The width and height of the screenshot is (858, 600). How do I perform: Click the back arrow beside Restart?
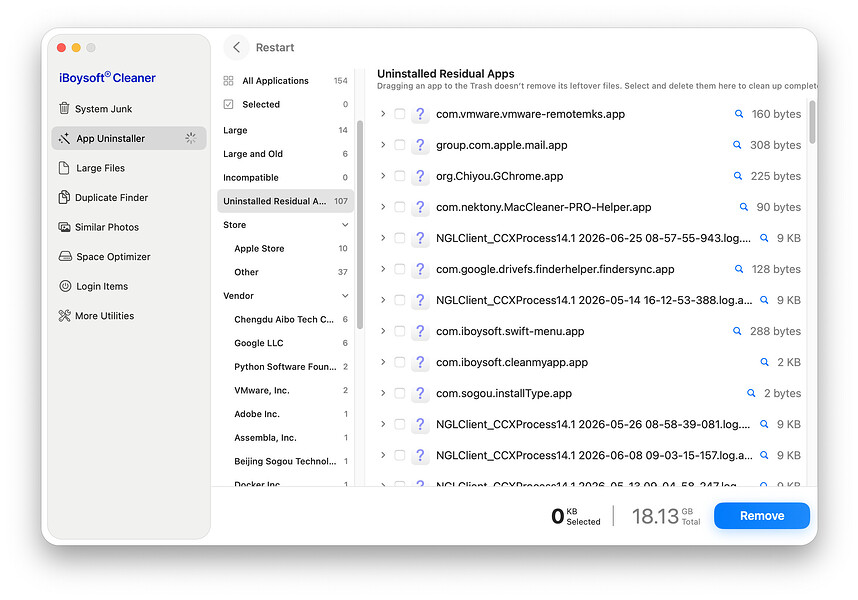236,48
